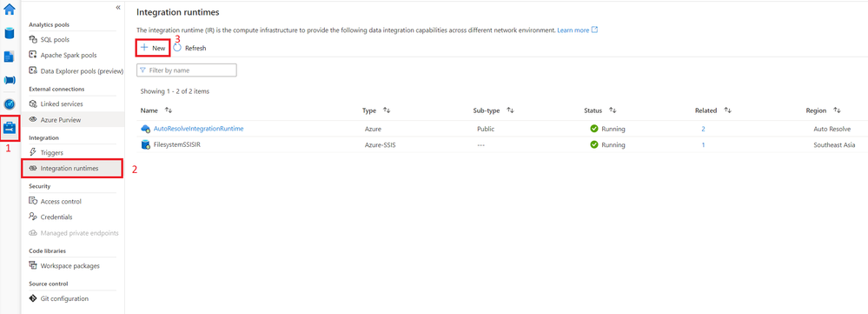Open the Home hub icon
This screenshot has height=314, width=868.
click(10, 10)
